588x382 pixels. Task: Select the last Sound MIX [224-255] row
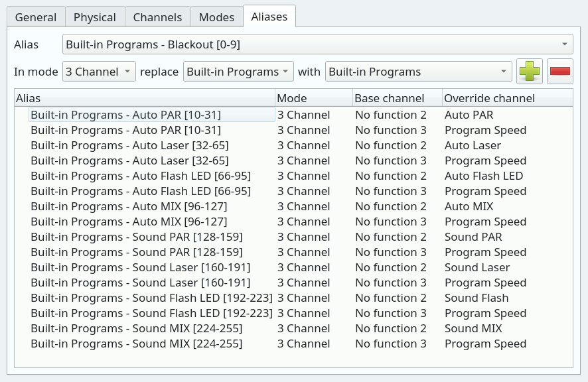coord(293,344)
